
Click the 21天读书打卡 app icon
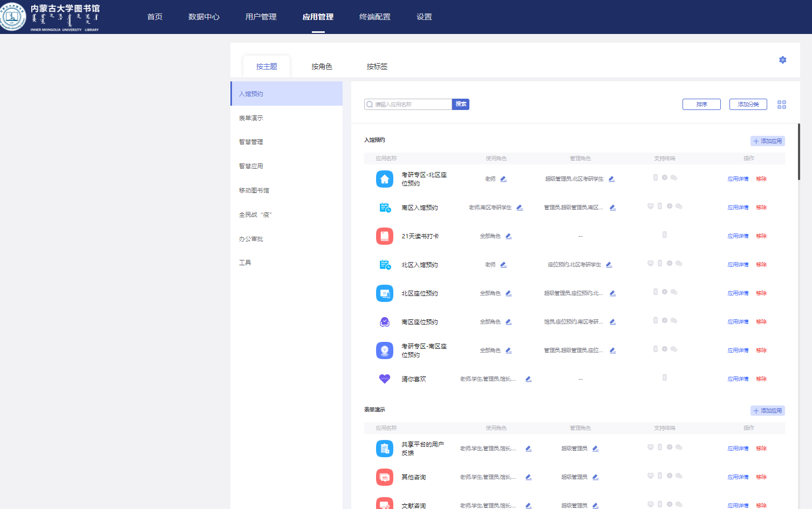pos(384,236)
